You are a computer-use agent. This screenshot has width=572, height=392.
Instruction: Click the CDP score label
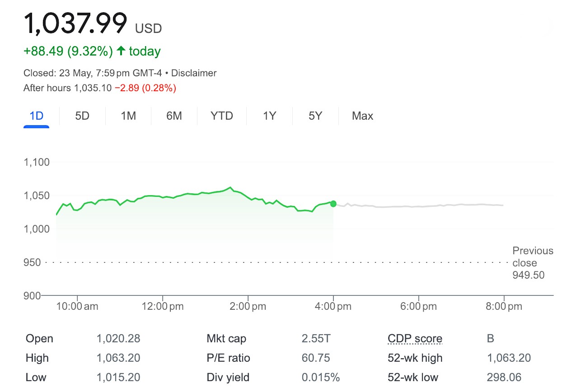click(415, 339)
